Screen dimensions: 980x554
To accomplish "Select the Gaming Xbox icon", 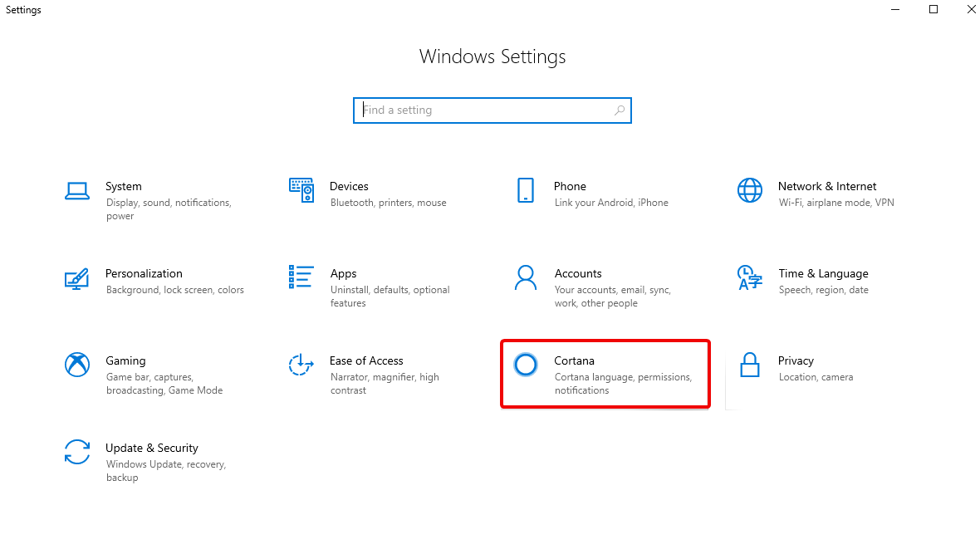I will (x=76, y=365).
